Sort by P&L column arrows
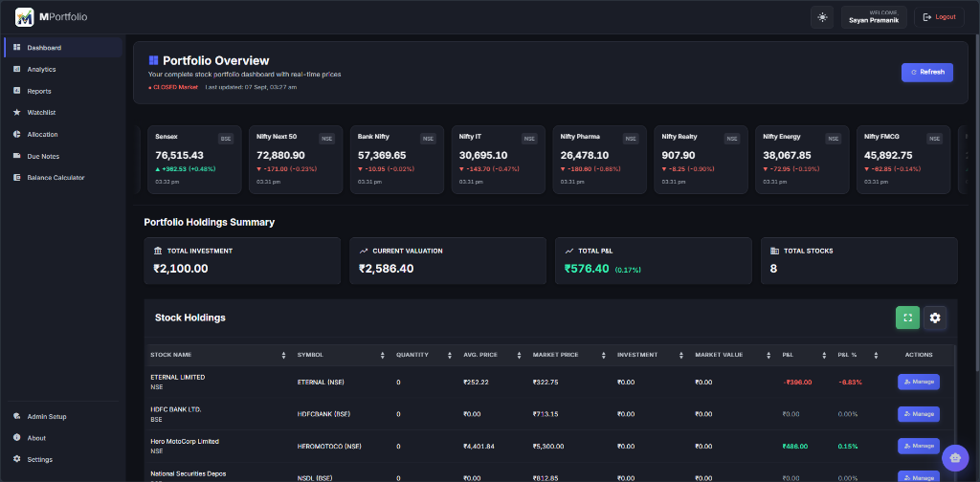This screenshot has width=980, height=482. (824, 355)
